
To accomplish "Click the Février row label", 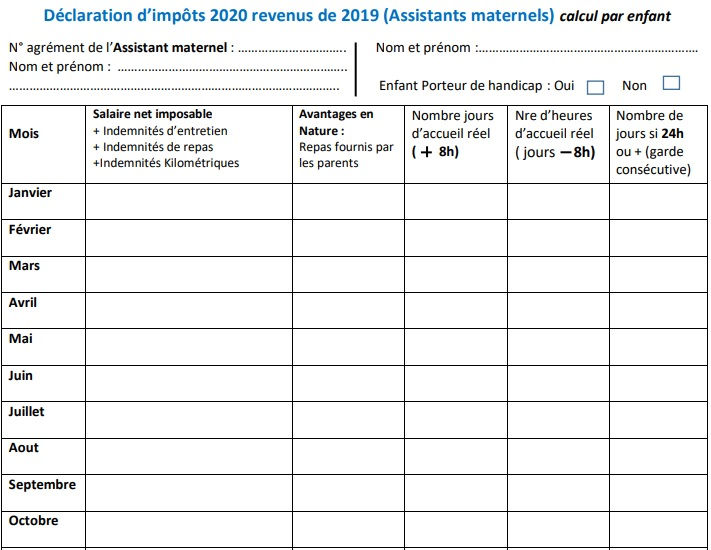I will [x=30, y=229].
